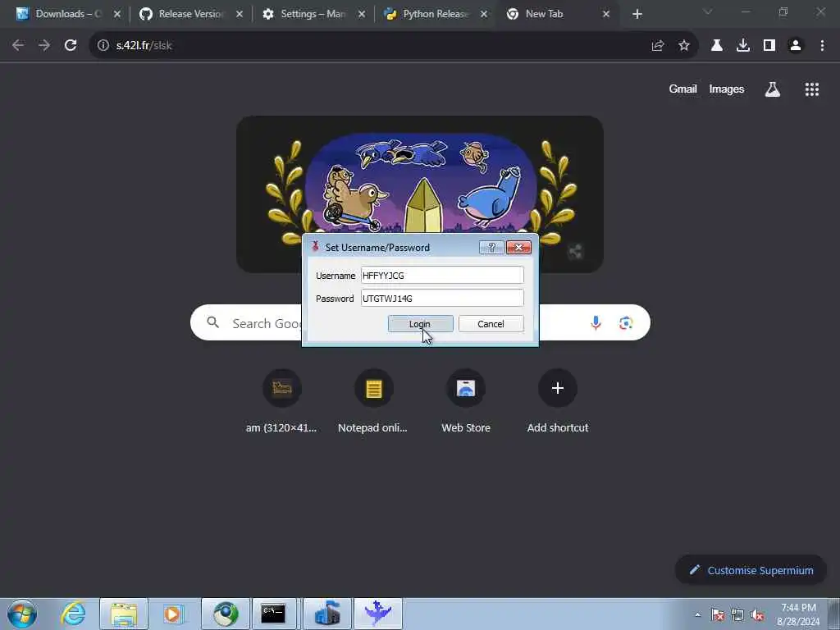Close the Downloads tab
840x630 pixels.
[x=117, y=14]
